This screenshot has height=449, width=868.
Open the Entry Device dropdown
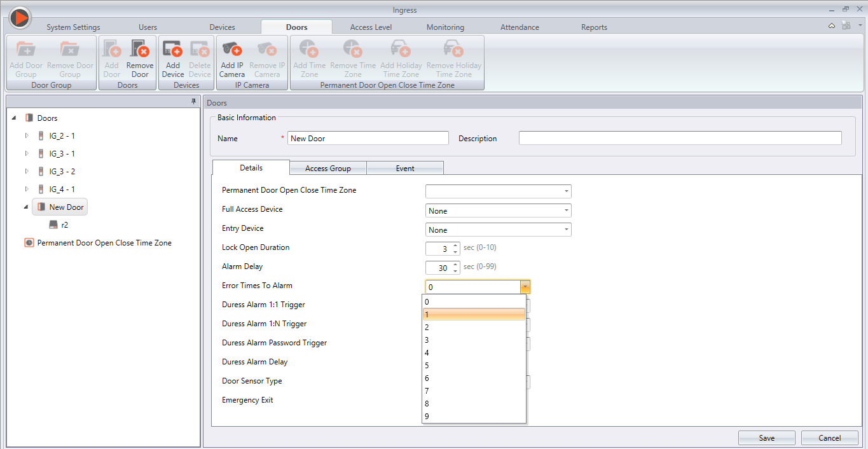point(566,230)
